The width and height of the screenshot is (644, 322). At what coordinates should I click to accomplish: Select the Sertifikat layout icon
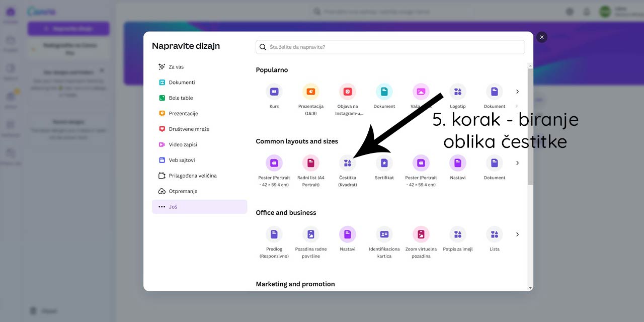point(384,163)
